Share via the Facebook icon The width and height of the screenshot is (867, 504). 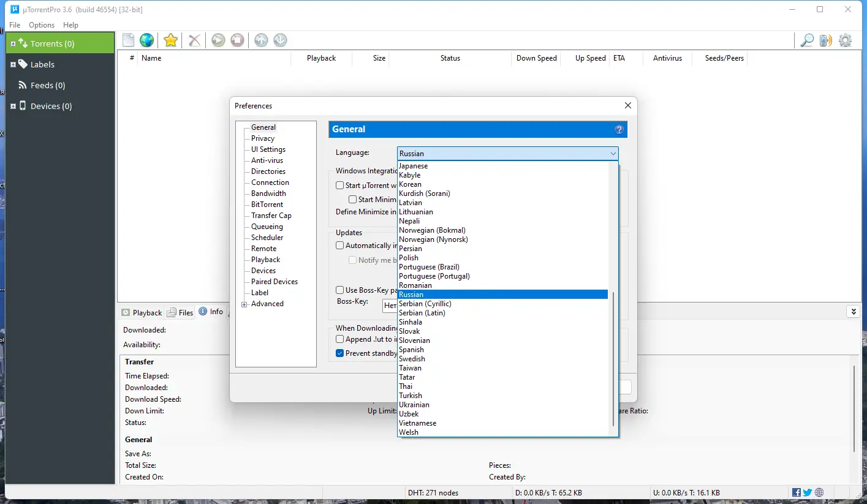click(x=796, y=492)
